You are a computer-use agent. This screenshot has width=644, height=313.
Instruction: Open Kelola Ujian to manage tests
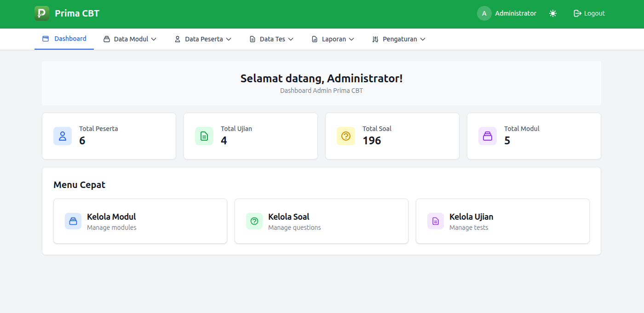point(502,221)
